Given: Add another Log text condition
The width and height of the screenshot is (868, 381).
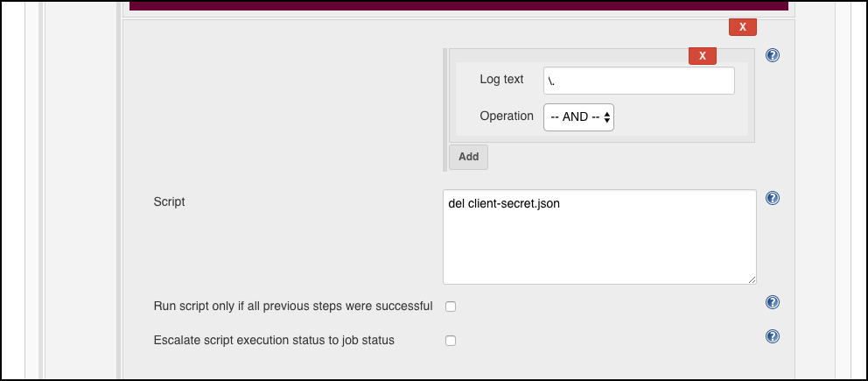Looking at the screenshot, I should pos(468,157).
